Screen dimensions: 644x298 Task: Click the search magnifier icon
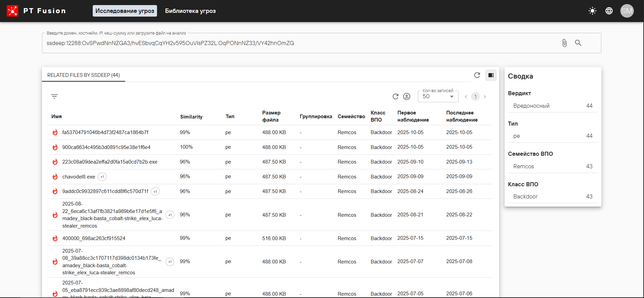578,43
